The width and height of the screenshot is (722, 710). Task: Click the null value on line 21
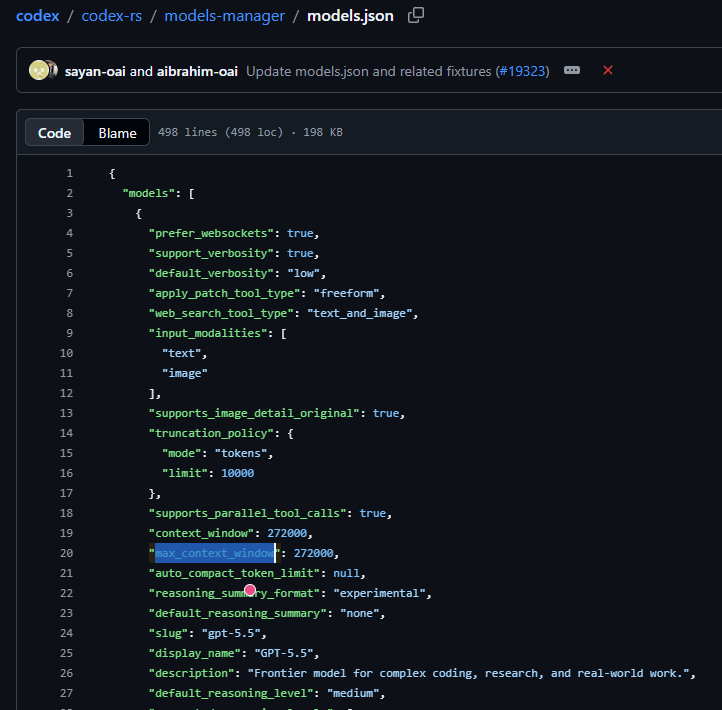(x=346, y=573)
